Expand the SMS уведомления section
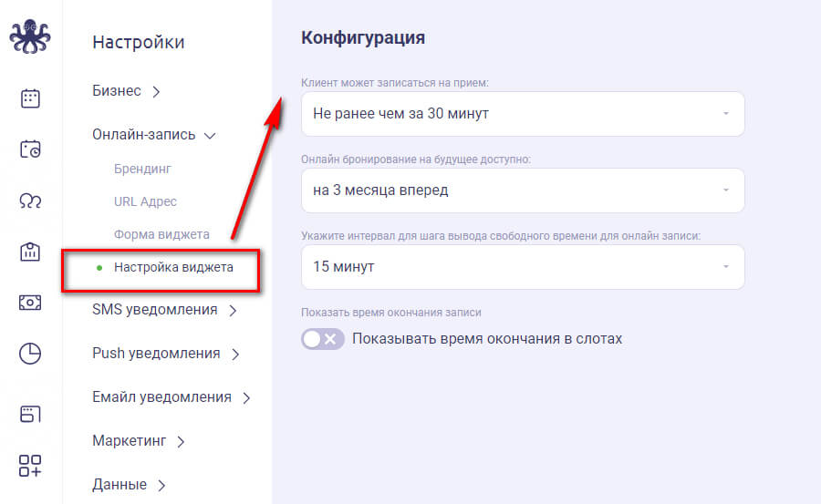 (164, 310)
